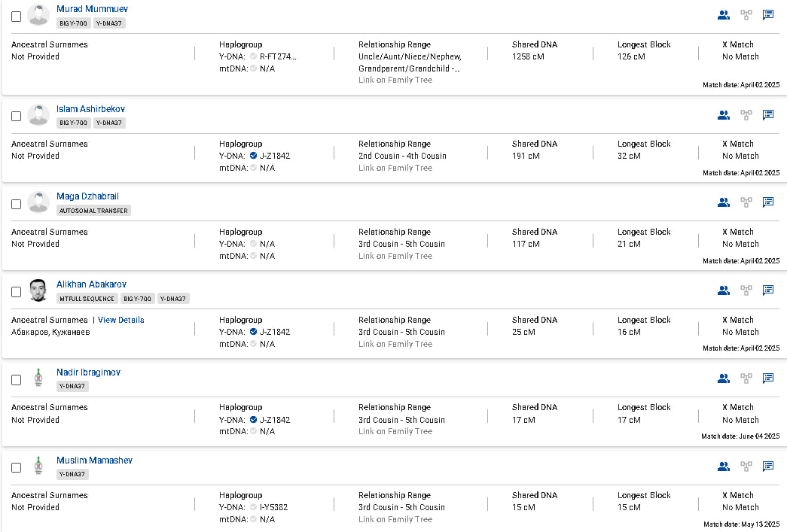Image resolution: width=787 pixels, height=532 pixels.
Task: Click Alikhan Abakarov's Y-DNA confirmed checkmark icon
Action: tap(254, 331)
